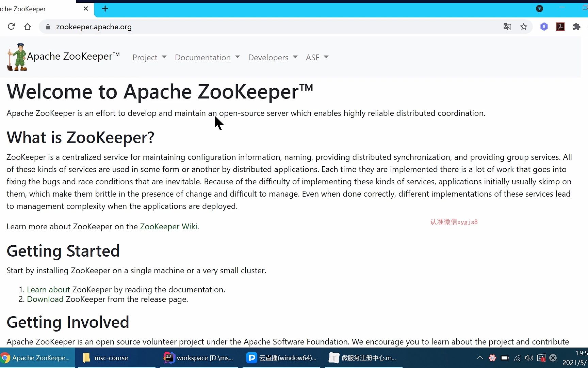Viewport: 588px width, 368px height.
Task: Open the Google Translate page icon
Action: (x=507, y=27)
